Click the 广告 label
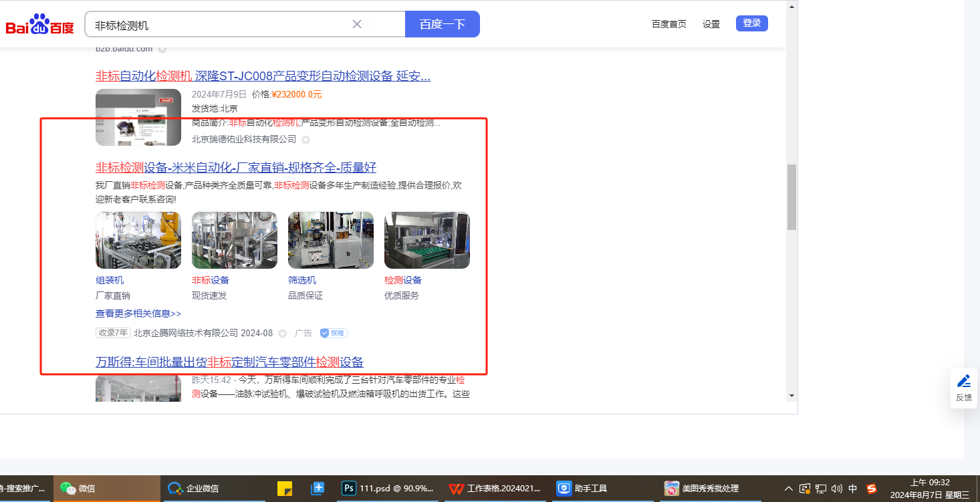This screenshot has width=980, height=502. pyautogui.click(x=303, y=333)
